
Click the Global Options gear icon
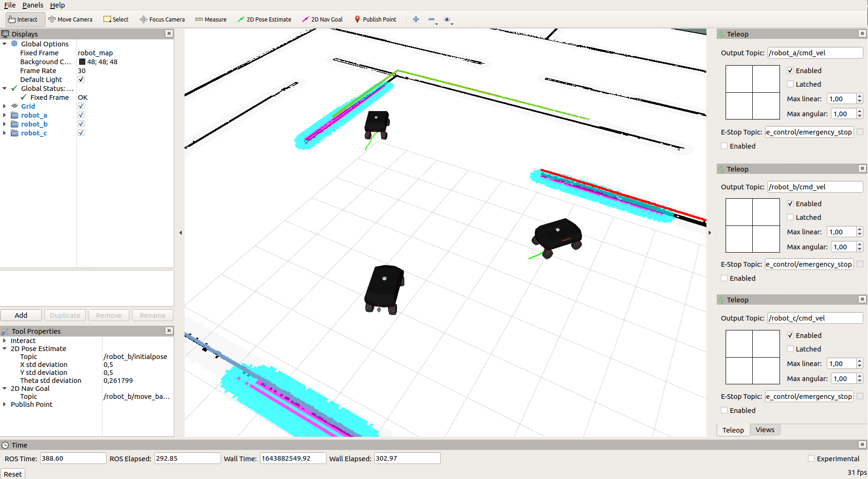(15, 44)
